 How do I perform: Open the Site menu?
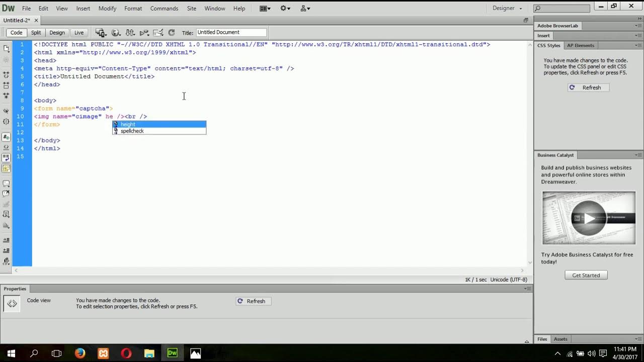point(192,9)
